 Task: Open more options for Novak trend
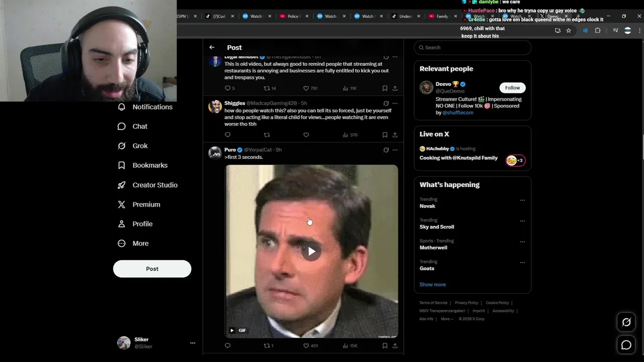click(522, 200)
